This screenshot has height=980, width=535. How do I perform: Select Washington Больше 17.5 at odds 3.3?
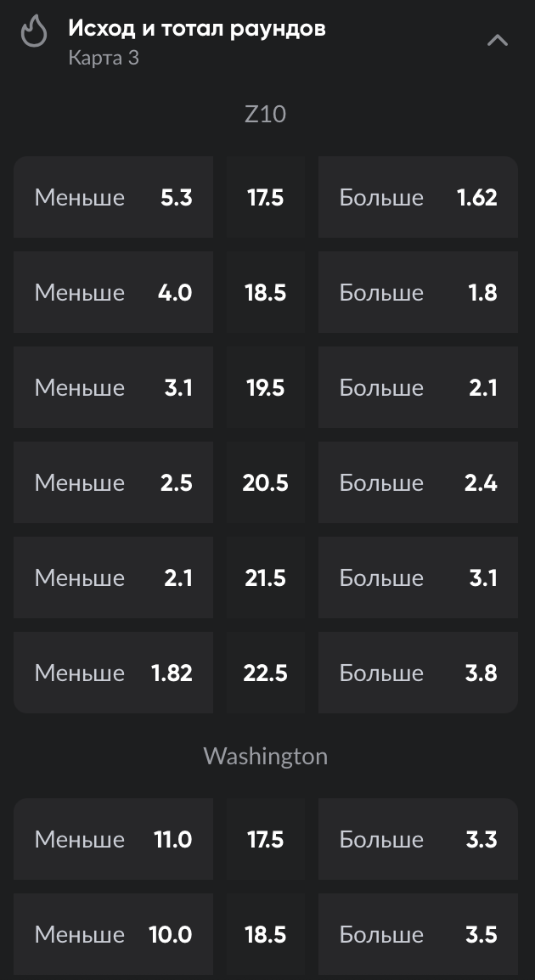click(418, 840)
